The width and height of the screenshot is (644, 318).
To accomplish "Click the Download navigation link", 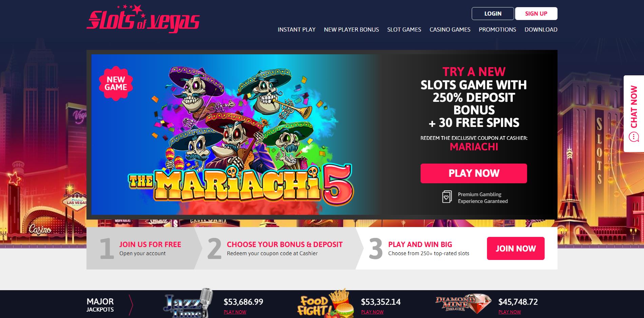I will [541, 30].
